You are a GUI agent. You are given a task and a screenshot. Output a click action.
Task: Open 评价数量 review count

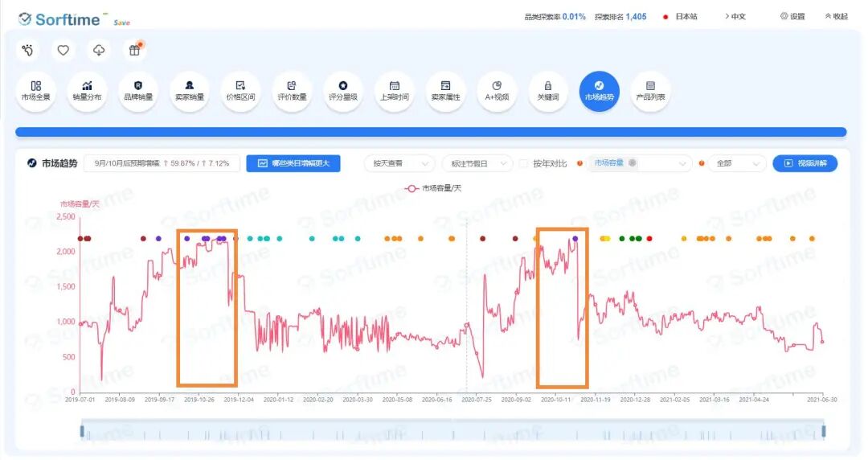coord(292,92)
